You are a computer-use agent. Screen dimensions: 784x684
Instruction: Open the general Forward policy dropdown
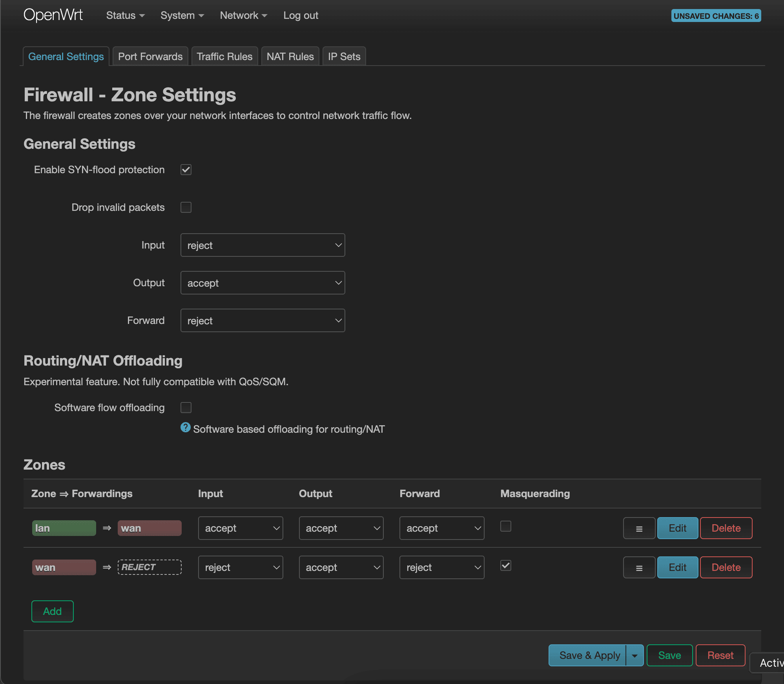[263, 320]
